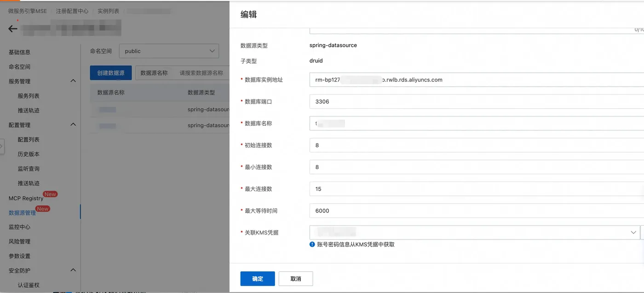Click the 实例列表 breadcrumb link

[109, 11]
